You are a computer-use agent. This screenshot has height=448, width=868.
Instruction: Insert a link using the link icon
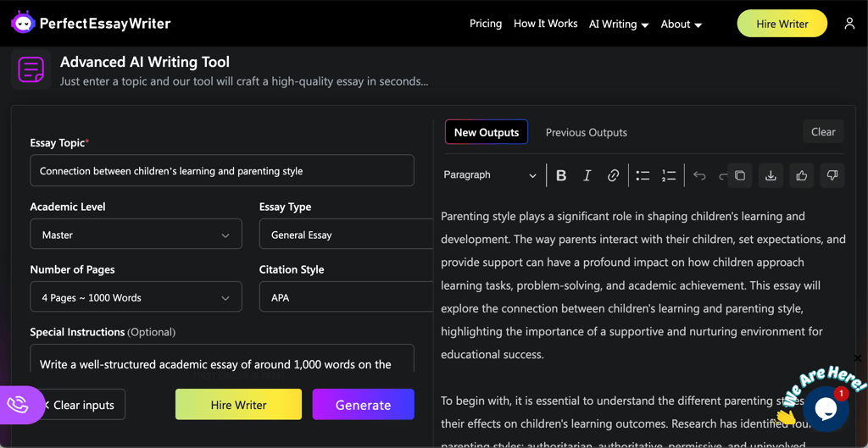[613, 176]
